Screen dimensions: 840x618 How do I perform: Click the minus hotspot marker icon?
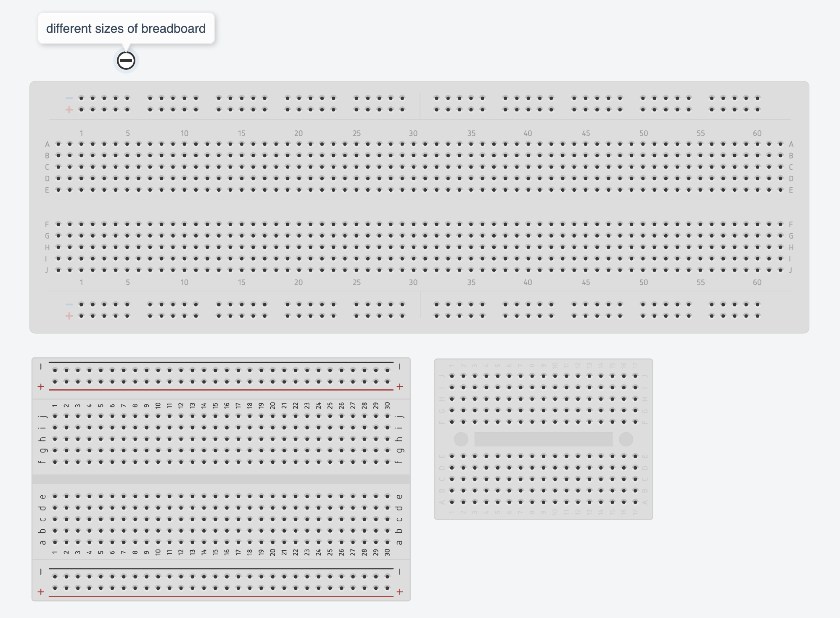[x=126, y=61]
